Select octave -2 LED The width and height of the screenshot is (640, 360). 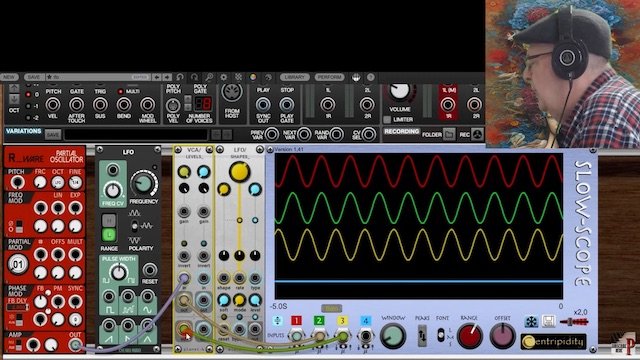click(x=28, y=118)
